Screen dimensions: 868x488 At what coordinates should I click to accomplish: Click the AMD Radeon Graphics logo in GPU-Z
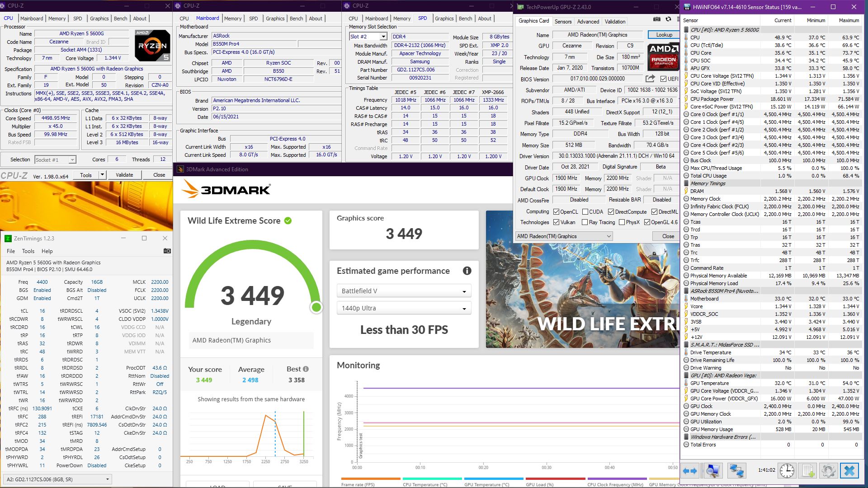point(663,56)
